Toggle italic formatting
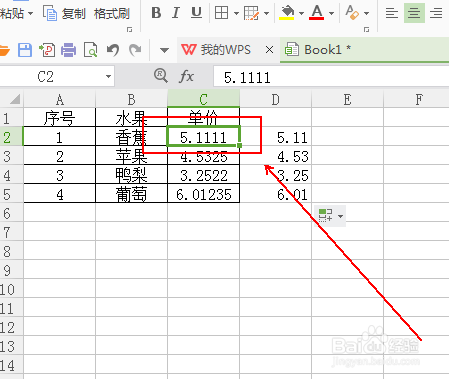 tap(176, 13)
